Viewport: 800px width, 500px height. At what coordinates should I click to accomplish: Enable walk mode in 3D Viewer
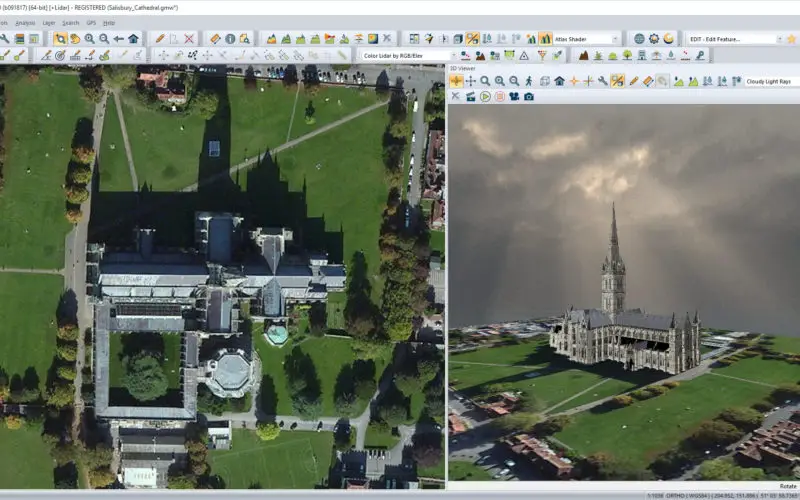pos(529,81)
